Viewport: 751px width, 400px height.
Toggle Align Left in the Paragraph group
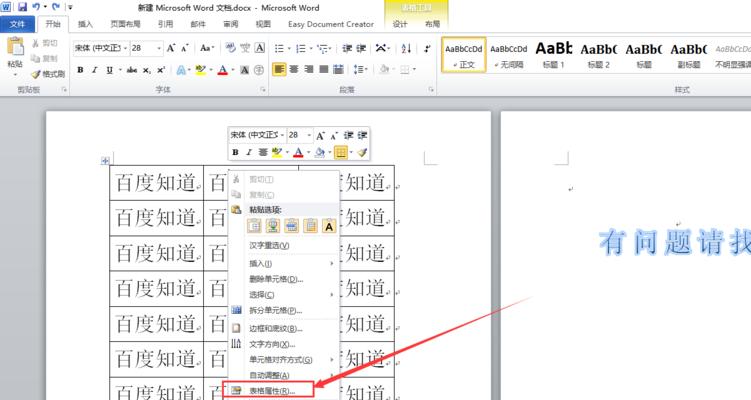[x=279, y=69]
